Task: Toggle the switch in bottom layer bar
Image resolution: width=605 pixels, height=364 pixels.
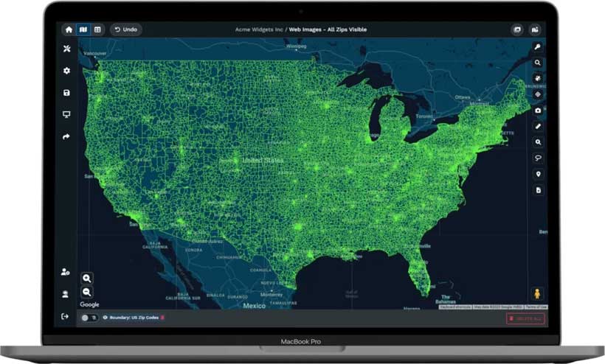Action: (89, 318)
